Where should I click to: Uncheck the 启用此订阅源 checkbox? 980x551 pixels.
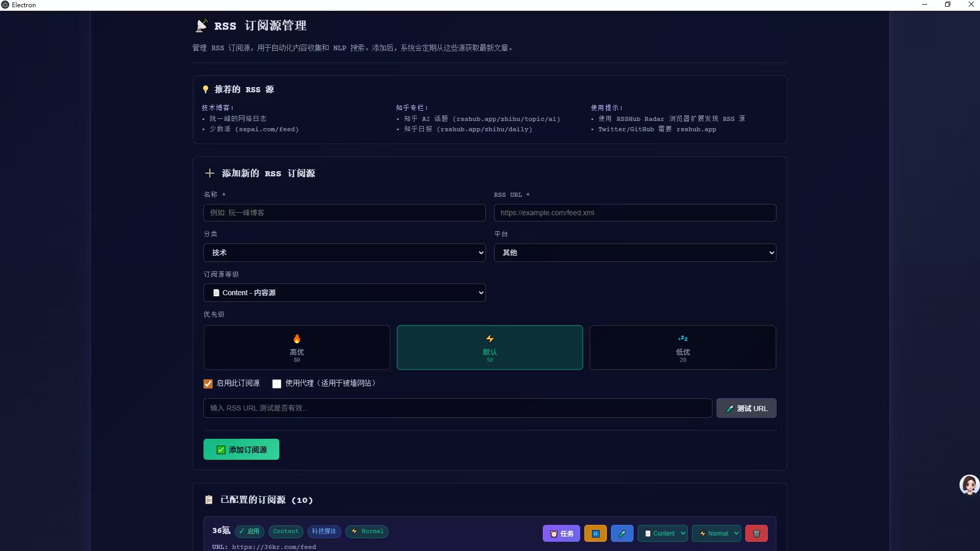pos(208,383)
